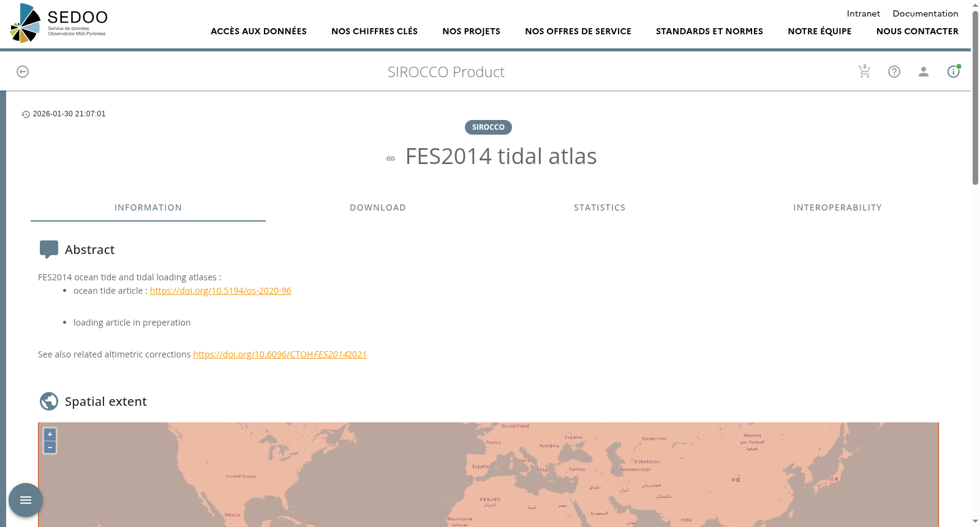Zoom in on the spatial extent map
The width and height of the screenshot is (980, 527).
point(50,435)
